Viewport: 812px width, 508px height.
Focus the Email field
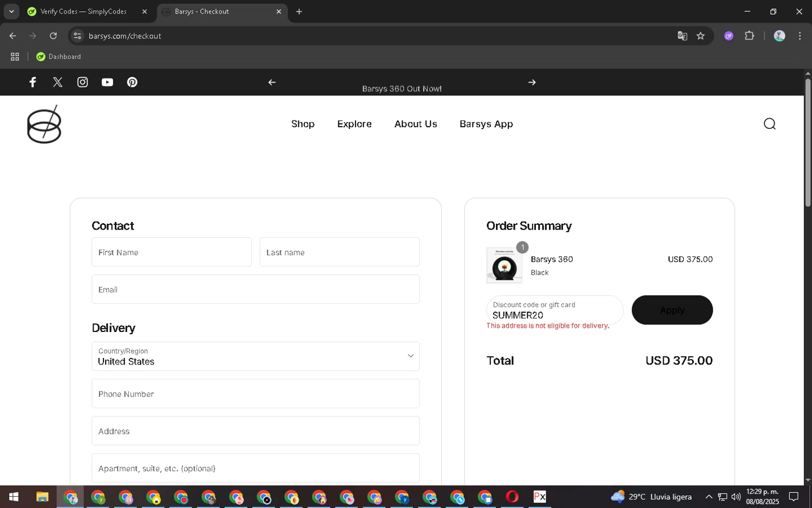[256, 289]
